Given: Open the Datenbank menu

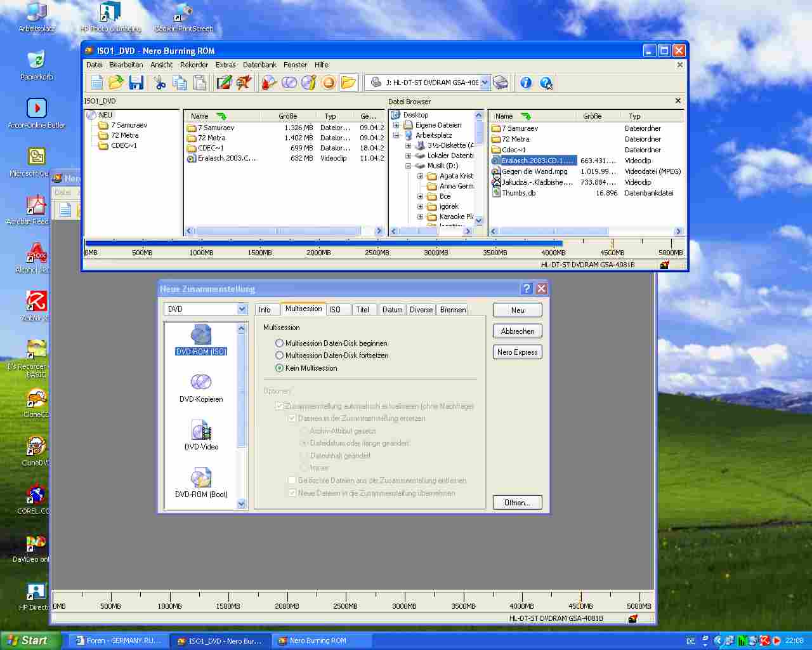Looking at the screenshot, I should [x=259, y=65].
